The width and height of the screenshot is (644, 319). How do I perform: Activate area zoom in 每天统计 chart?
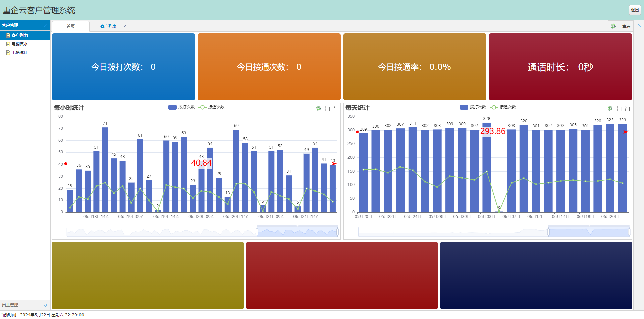(619, 108)
